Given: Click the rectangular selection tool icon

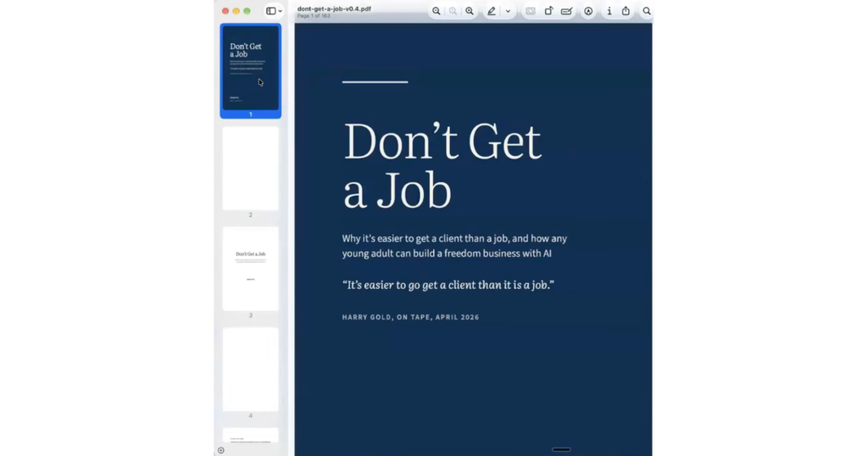Looking at the screenshot, I should [x=531, y=11].
